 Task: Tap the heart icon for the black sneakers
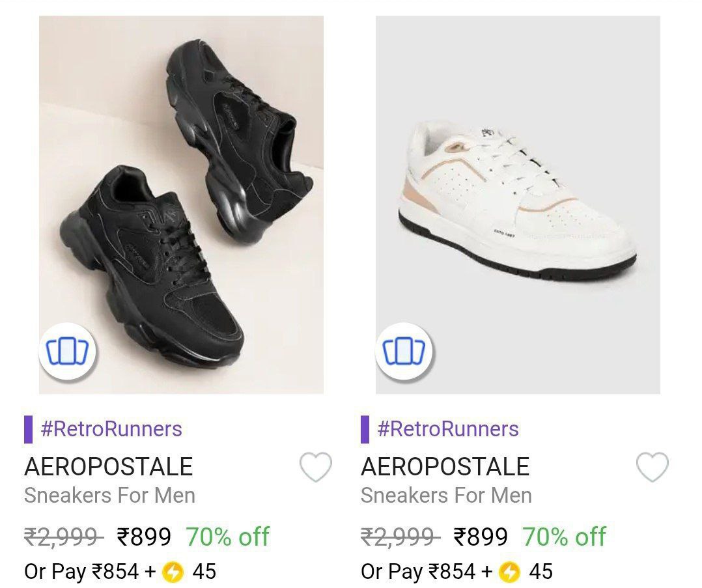coord(315,466)
